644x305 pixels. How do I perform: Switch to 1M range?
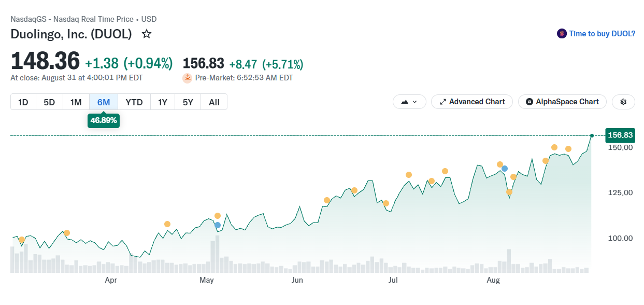[x=76, y=102]
